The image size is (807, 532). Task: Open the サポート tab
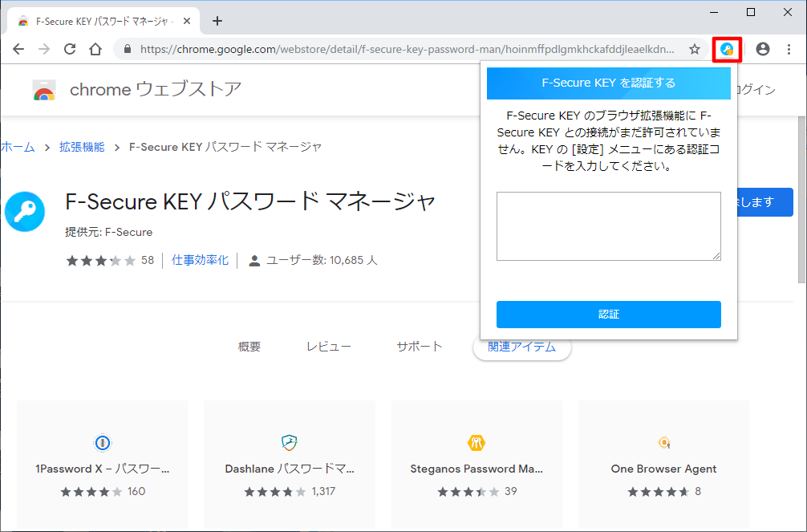click(x=419, y=346)
